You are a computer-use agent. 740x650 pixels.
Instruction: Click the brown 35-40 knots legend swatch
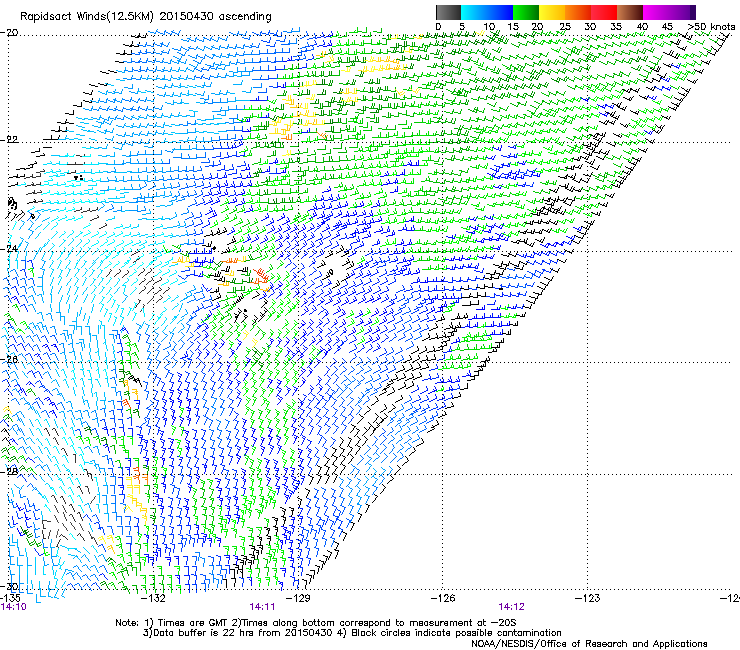(x=630, y=12)
